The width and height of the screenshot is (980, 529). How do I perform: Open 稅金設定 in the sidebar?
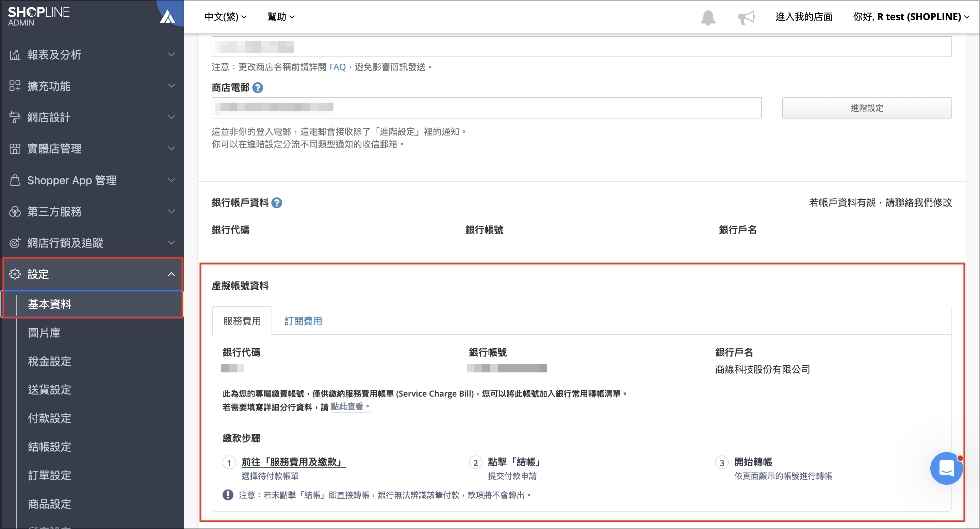[49, 361]
